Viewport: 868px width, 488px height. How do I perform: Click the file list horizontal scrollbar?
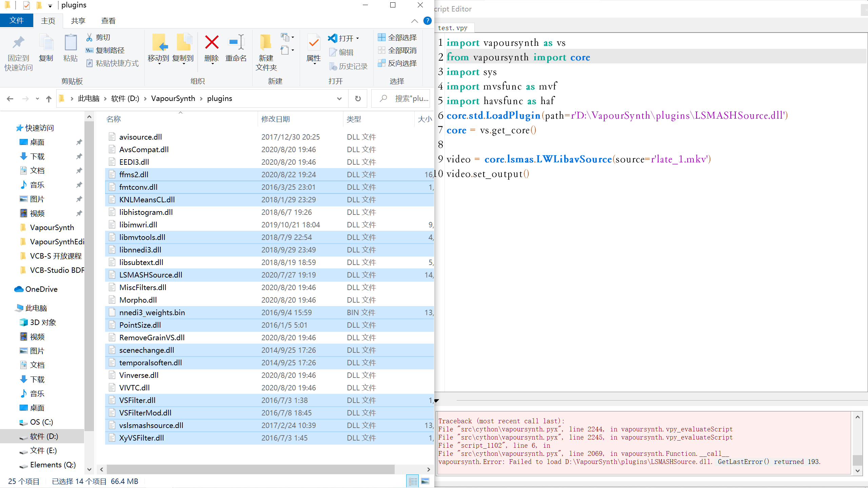click(x=250, y=469)
